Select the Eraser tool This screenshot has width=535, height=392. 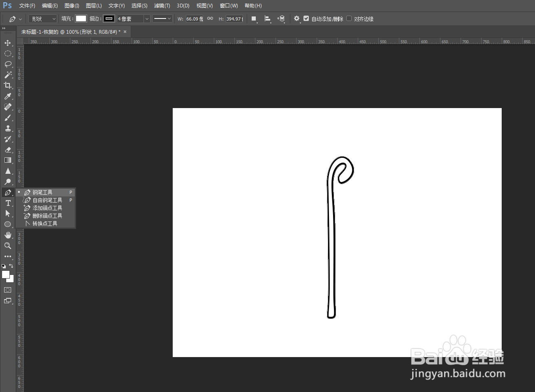7,150
